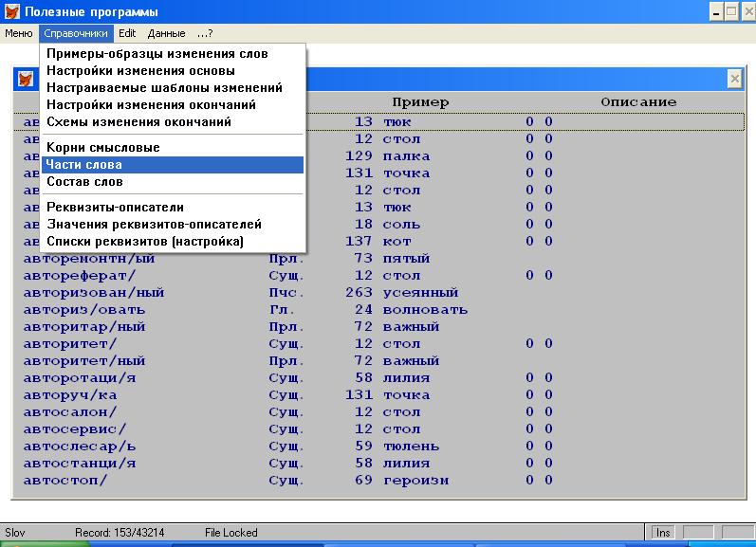The image size is (756, 547).
Task: Click example word пятый
Action: tap(406, 259)
